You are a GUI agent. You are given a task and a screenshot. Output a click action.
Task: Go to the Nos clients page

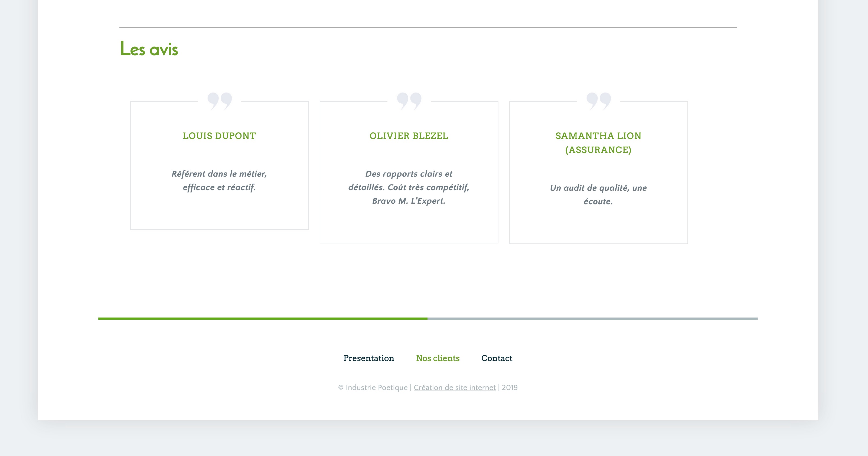point(438,358)
